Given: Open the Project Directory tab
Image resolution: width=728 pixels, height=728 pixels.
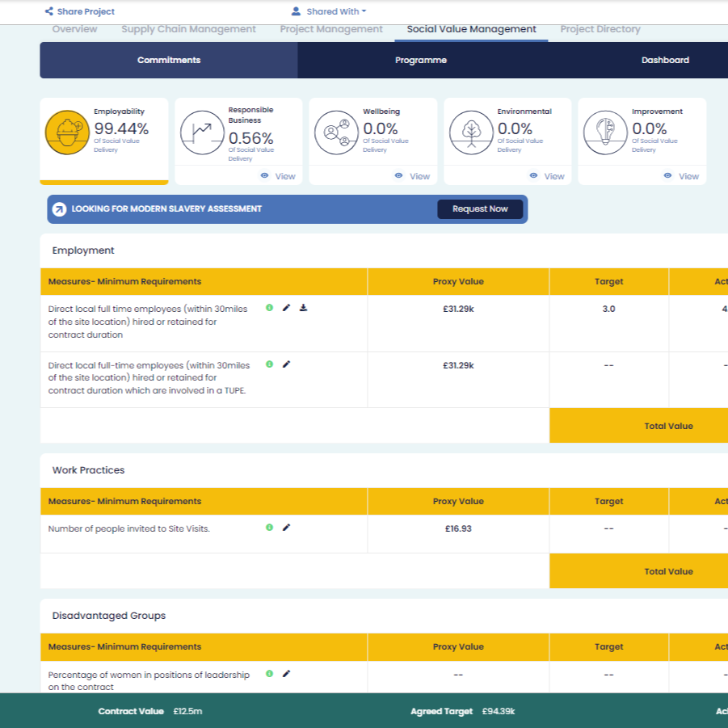Looking at the screenshot, I should pos(600,29).
